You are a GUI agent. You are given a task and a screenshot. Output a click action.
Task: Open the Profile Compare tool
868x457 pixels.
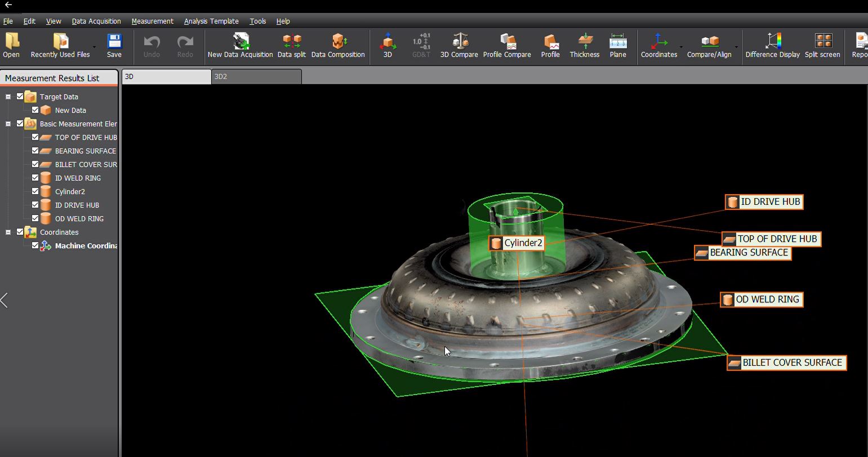507,45
